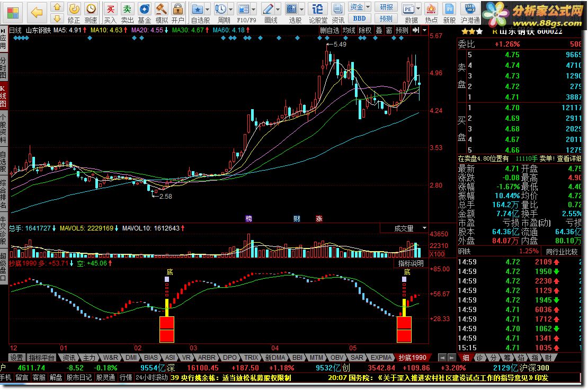Screen dimensions: 588x390
Task: Expand the 选股 dropdown arrow
Action: [301, 9]
